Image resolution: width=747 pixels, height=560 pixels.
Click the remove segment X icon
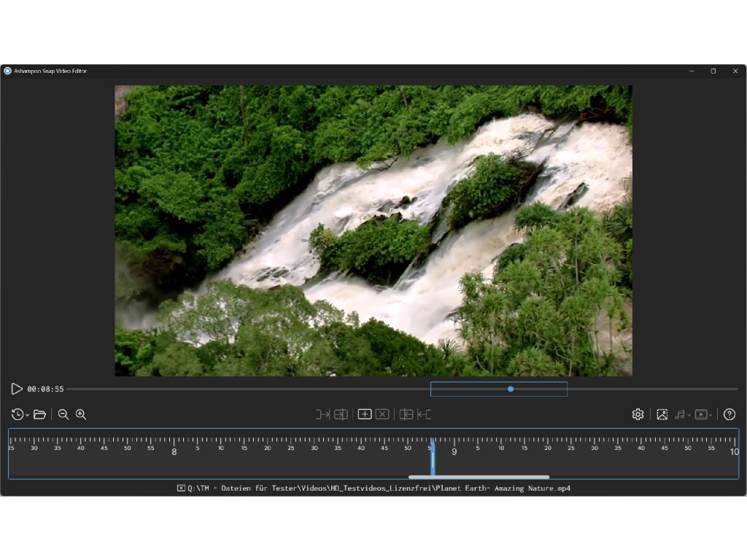tap(382, 414)
